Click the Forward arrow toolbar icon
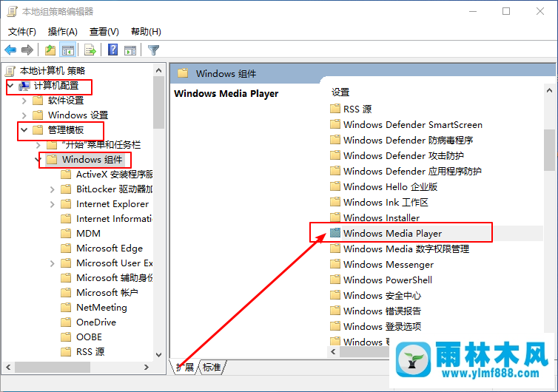This screenshot has width=558, height=392. [27, 50]
